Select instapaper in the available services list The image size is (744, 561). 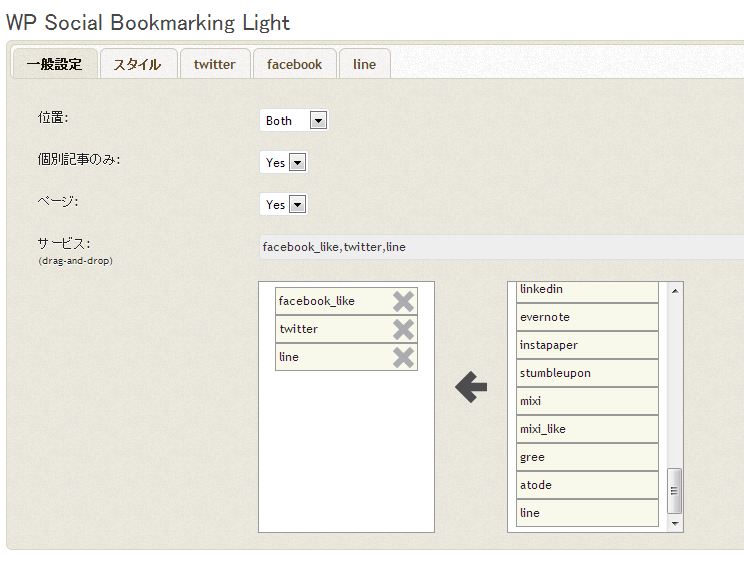(x=587, y=345)
